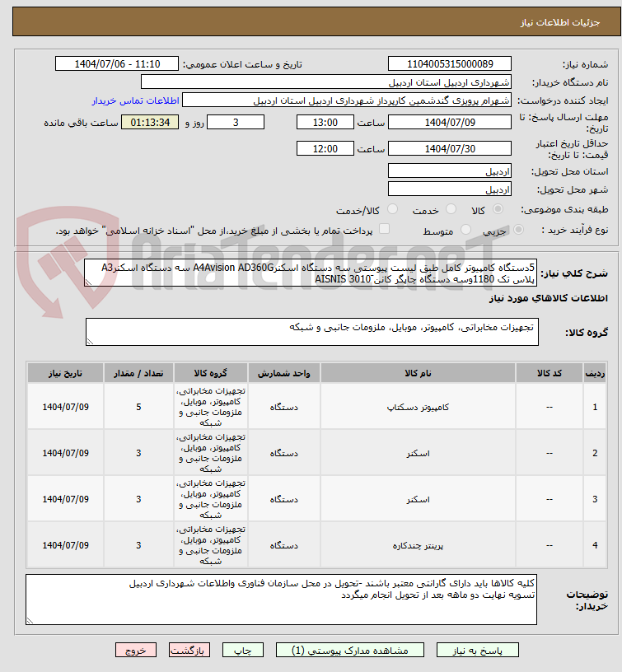Click the request creator name field

pos(346,100)
